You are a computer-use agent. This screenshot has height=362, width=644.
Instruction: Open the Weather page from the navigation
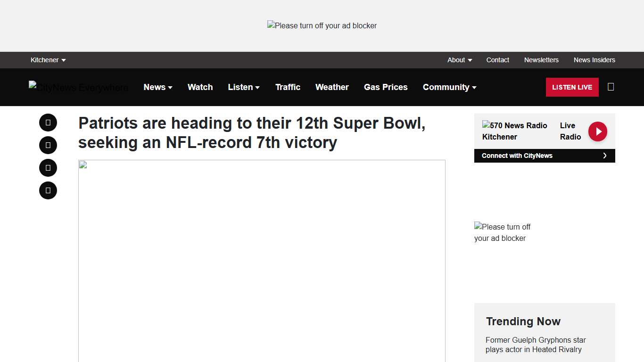(x=332, y=87)
